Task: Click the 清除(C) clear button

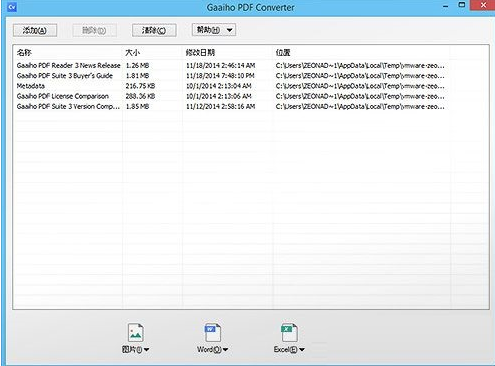Action: coord(154,30)
